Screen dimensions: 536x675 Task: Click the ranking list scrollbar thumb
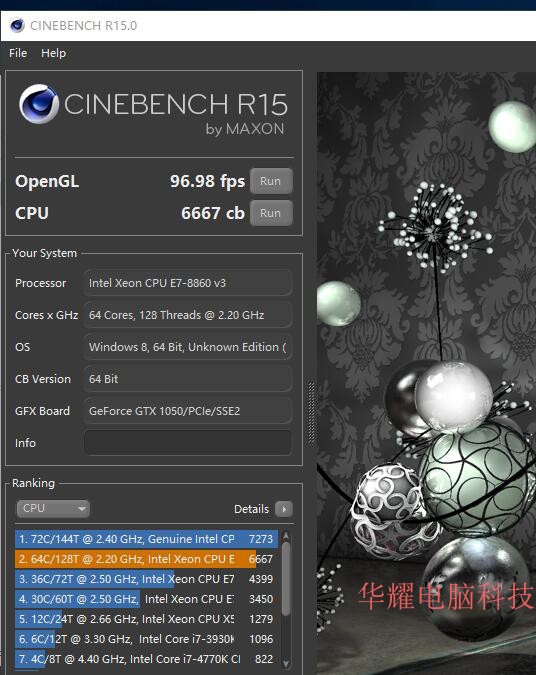285,579
